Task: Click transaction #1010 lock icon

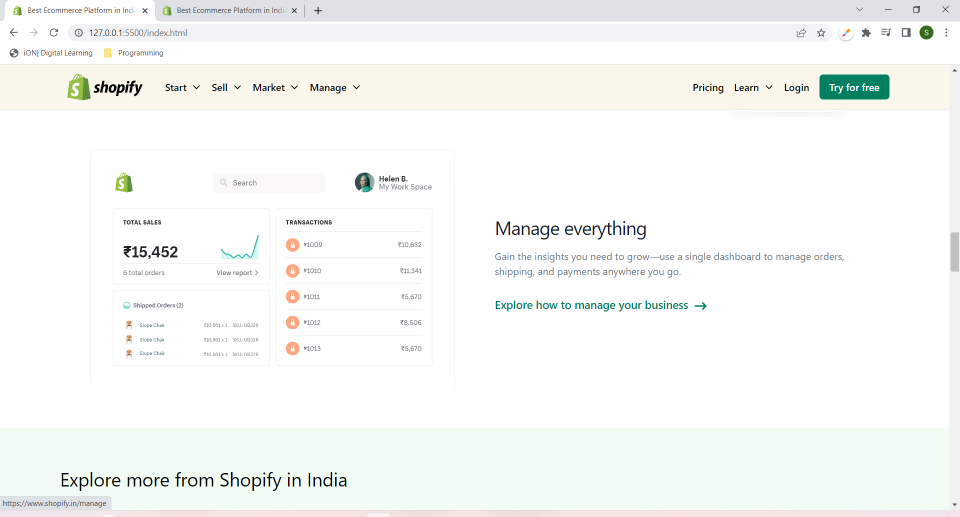Action: pos(293,271)
